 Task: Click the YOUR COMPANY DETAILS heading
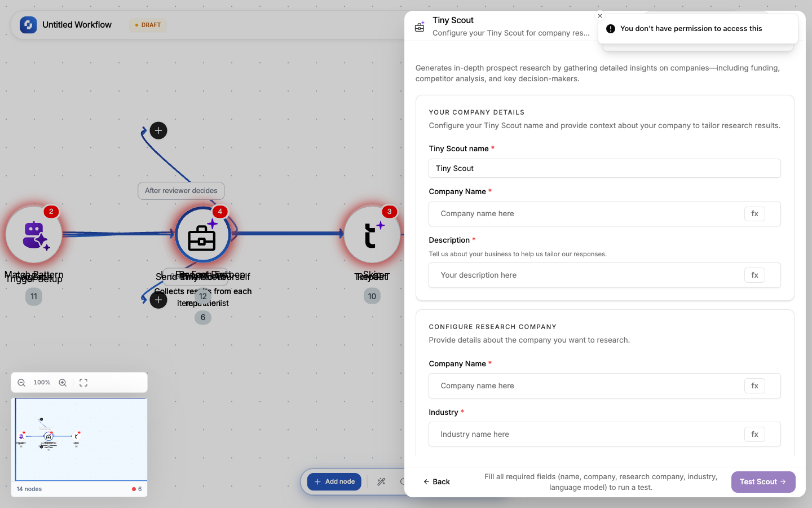click(x=476, y=112)
